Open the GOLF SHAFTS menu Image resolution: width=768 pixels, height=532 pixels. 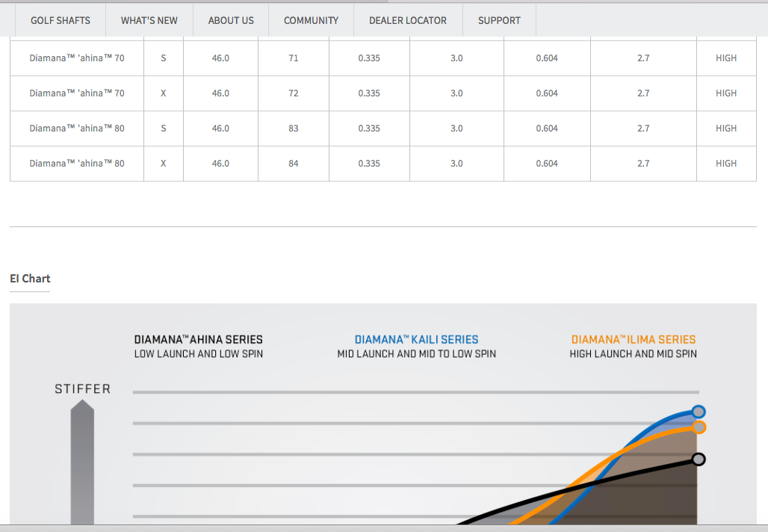tap(61, 20)
